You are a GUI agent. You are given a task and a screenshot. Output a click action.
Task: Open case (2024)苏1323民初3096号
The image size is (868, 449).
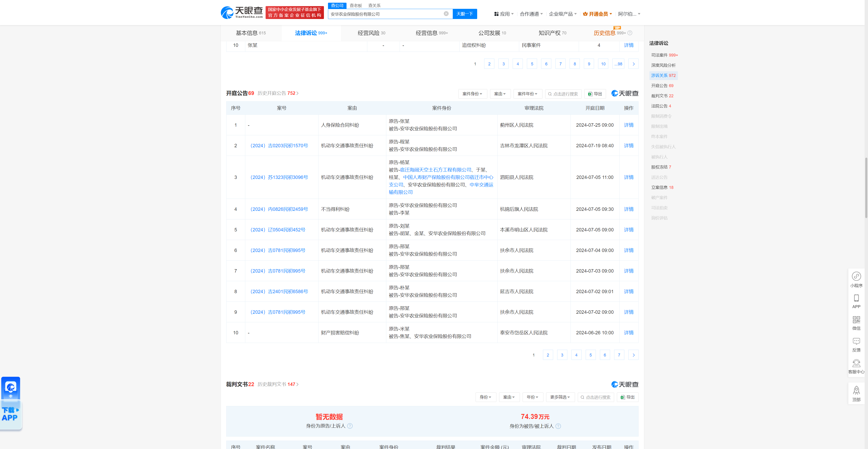tap(279, 177)
